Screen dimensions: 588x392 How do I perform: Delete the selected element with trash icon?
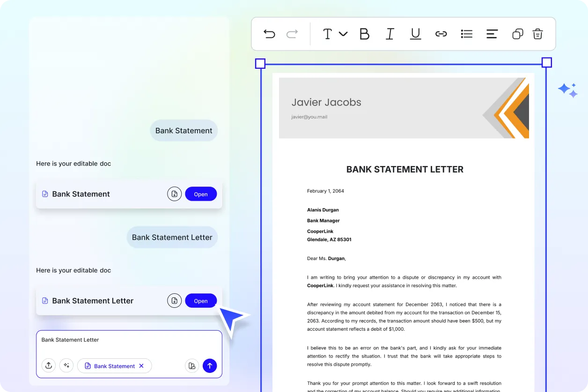(537, 34)
